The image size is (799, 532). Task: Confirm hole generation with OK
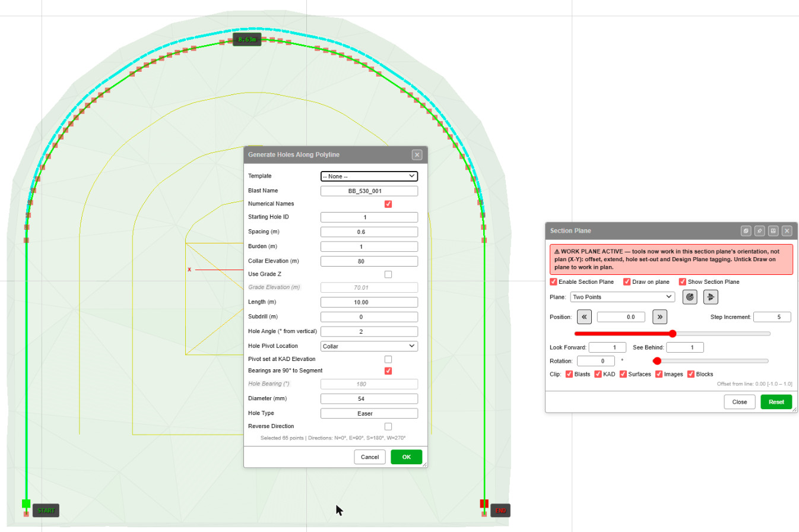click(x=407, y=457)
